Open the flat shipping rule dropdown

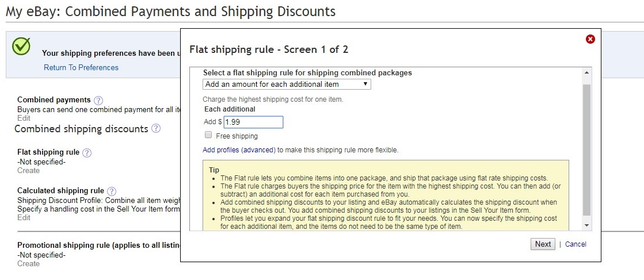[287, 84]
